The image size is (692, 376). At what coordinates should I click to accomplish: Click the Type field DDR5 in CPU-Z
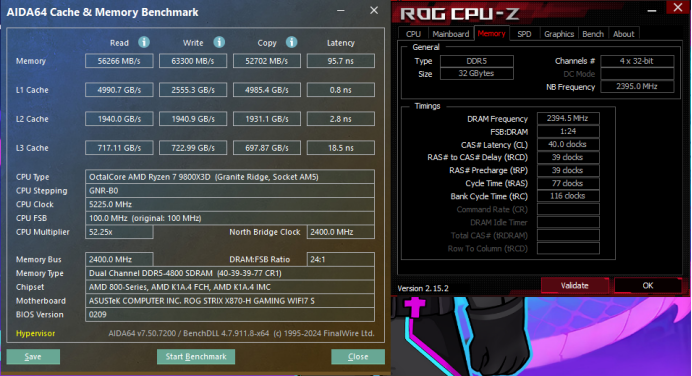tap(477, 61)
